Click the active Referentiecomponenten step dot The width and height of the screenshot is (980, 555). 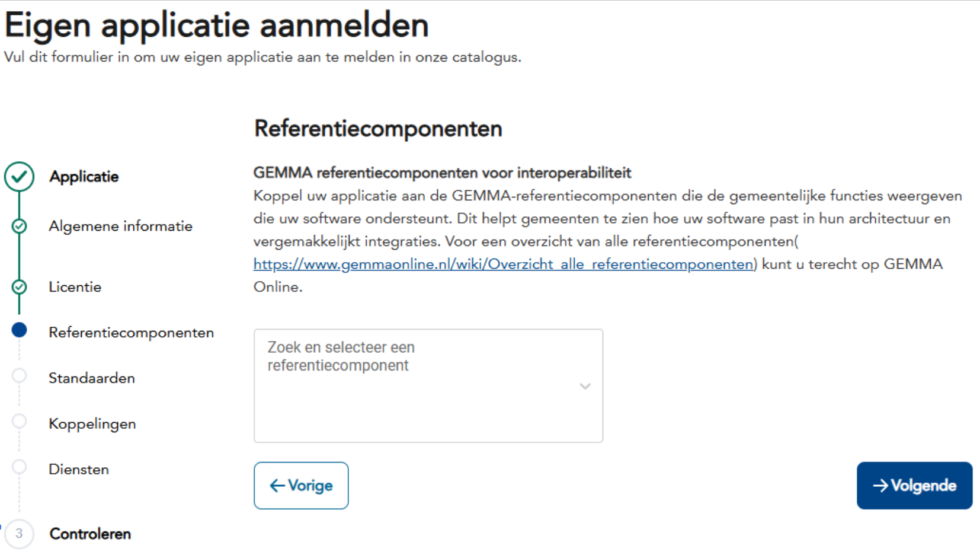(19, 330)
